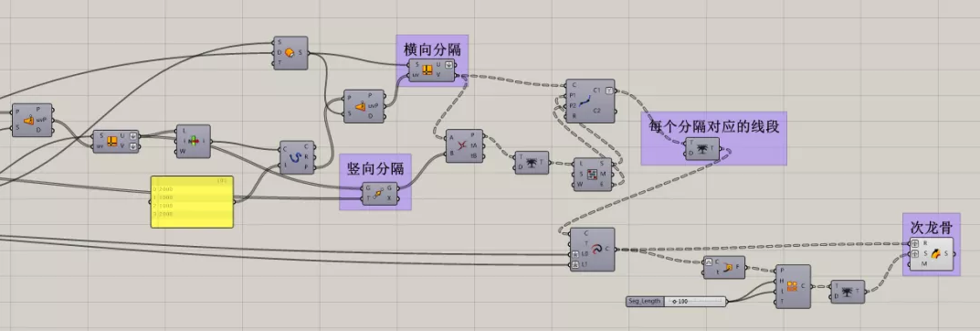Toggle U output modifier in 横向分隔 component
Viewport: 980px width, 331px height.
click(448, 64)
